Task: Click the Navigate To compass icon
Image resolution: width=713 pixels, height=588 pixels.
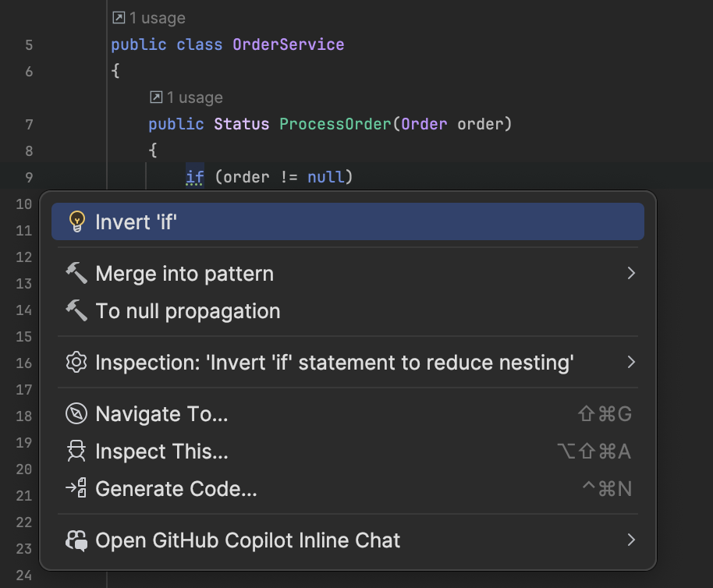Action: pos(76,414)
